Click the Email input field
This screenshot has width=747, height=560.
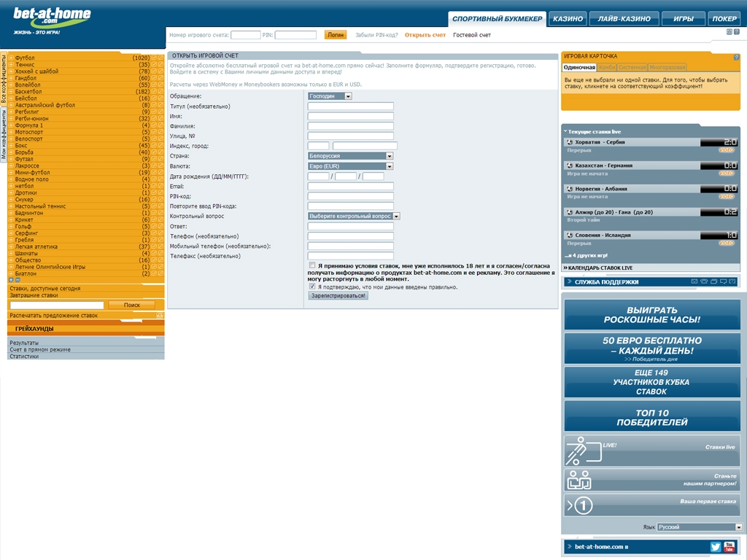coord(350,187)
